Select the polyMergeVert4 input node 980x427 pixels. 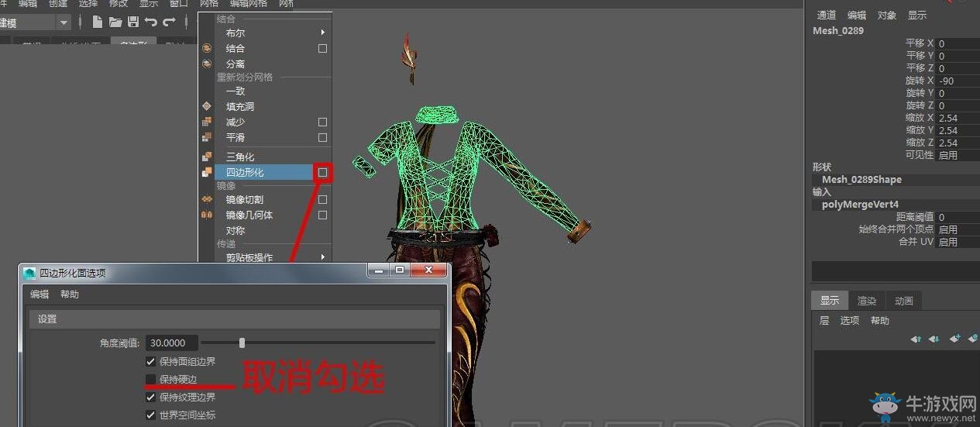[x=860, y=205]
